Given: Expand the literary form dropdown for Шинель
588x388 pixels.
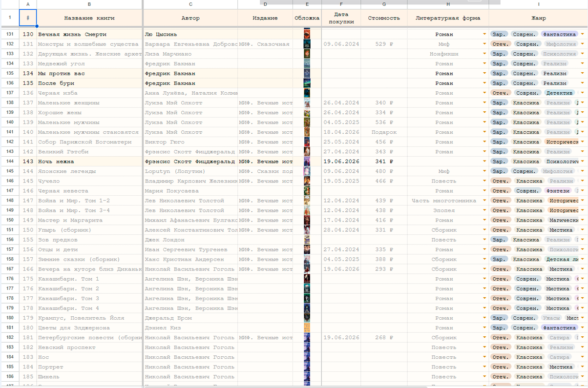Looking at the screenshot, I should pyautogui.click(x=484, y=377).
